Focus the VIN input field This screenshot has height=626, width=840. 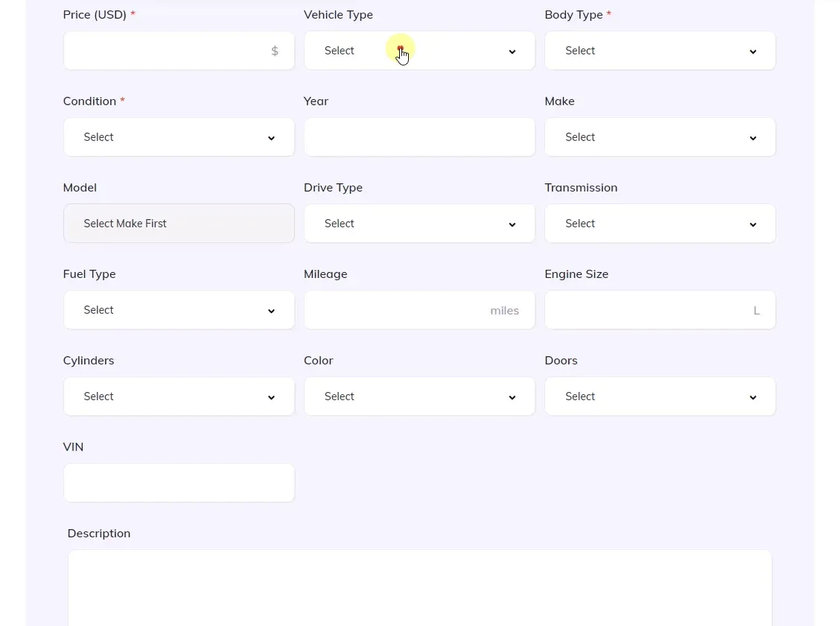click(179, 483)
